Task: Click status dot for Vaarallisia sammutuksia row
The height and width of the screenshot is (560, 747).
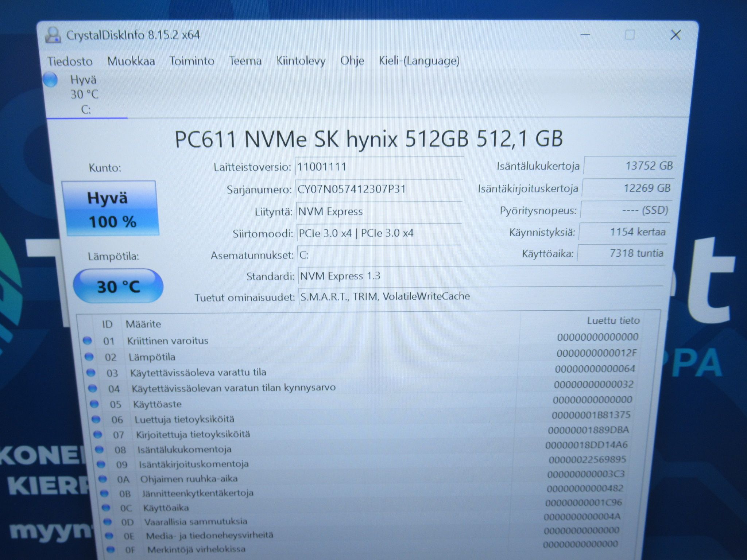Action: tap(108, 522)
